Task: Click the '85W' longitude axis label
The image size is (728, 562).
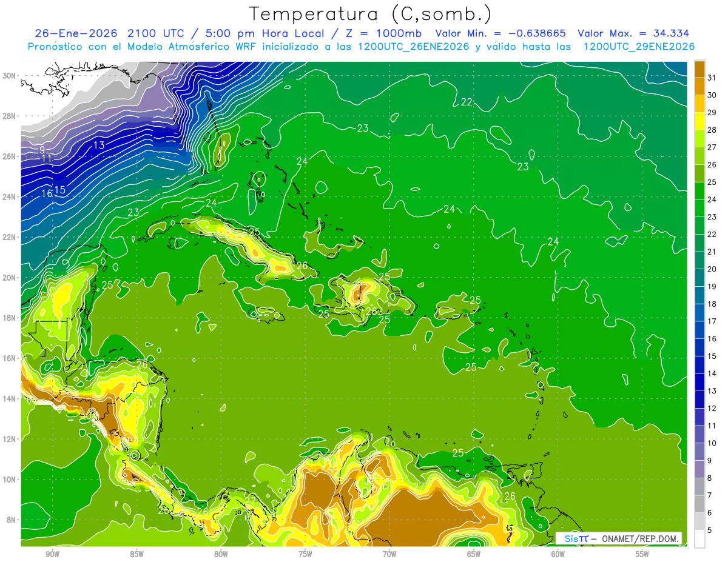Action: click(137, 554)
